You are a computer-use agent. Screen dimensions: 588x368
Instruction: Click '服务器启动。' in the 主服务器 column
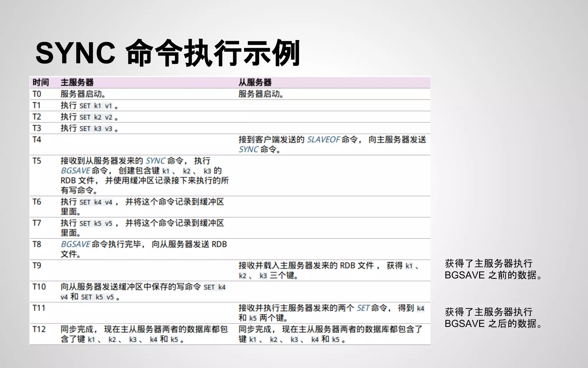point(83,94)
